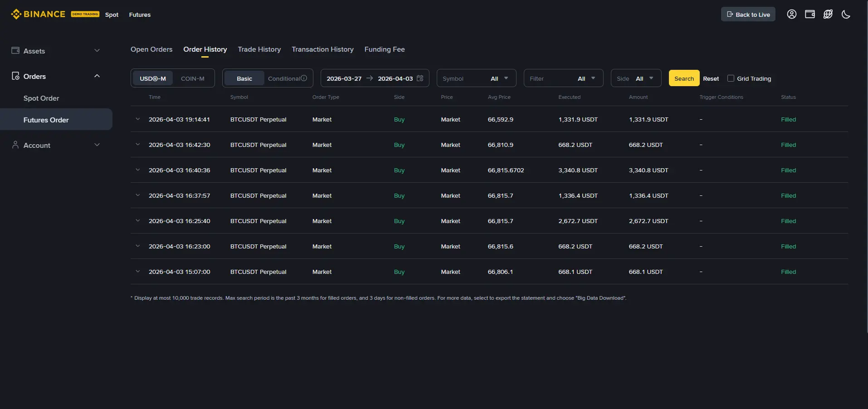This screenshot has width=868, height=409.
Task: Click the Time column header
Action: tap(155, 97)
